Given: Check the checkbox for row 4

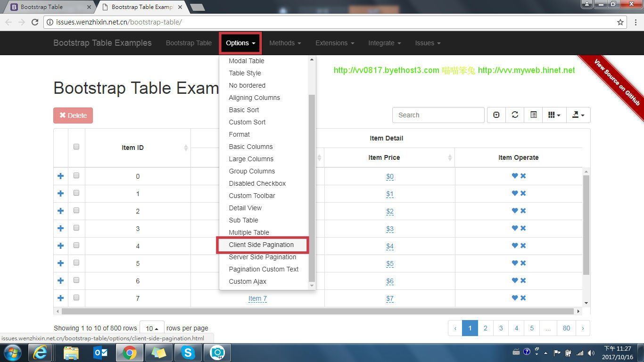Looking at the screenshot, I should [x=76, y=245].
